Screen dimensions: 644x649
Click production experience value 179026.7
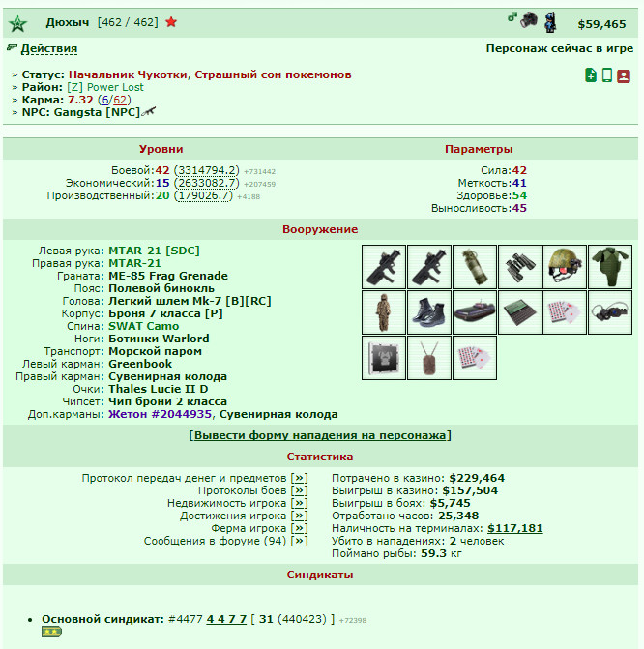[203, 195]
